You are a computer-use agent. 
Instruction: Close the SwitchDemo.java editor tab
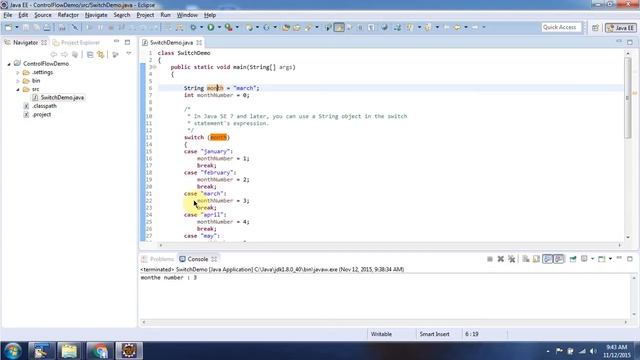pyautogui.click(x=199, y=42)
